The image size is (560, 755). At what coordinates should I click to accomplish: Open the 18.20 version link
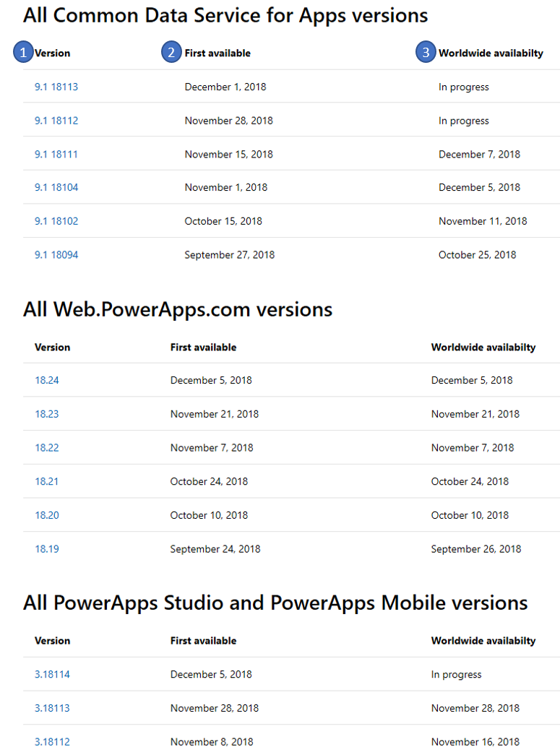(x=47, y=515)
